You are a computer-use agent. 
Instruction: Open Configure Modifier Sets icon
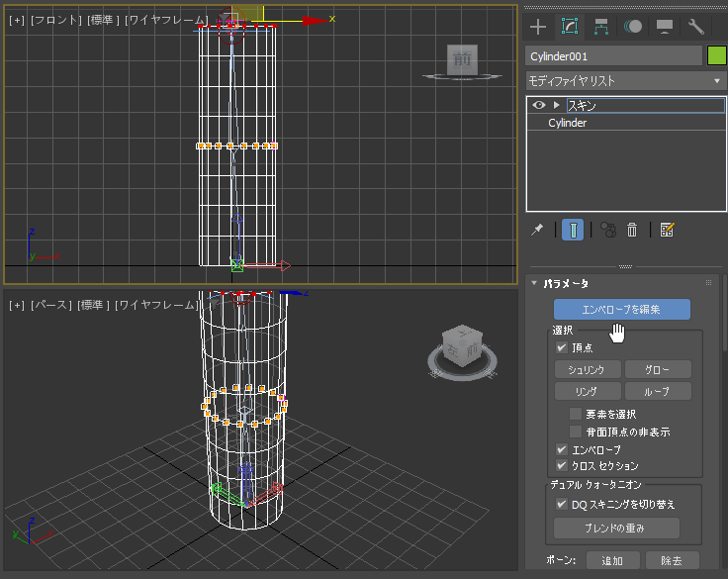[667, 230]
